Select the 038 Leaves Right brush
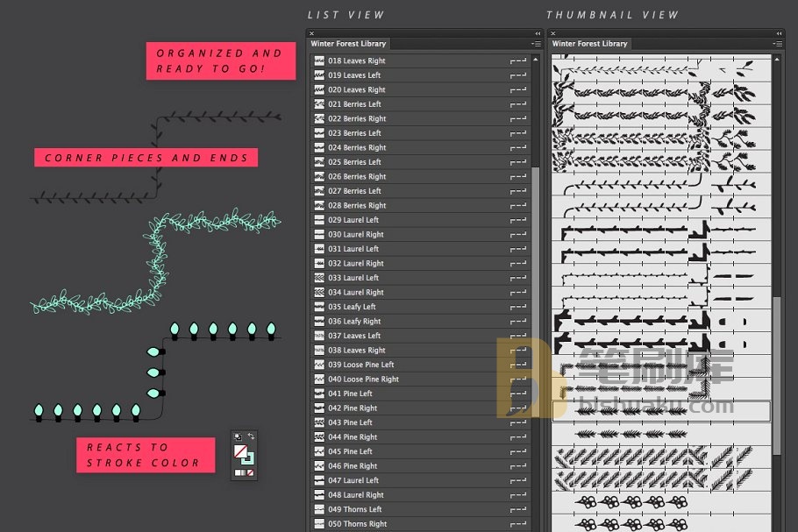Image resolution: width=798 pixels, height=532 pixels. (420, 351)
